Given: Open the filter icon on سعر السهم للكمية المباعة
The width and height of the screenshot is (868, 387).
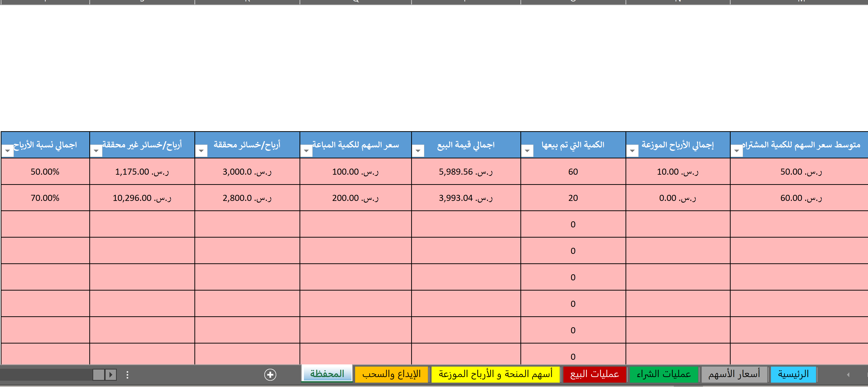Looking at the screenshot, I should pyautogui.click(x=306, y=151).
